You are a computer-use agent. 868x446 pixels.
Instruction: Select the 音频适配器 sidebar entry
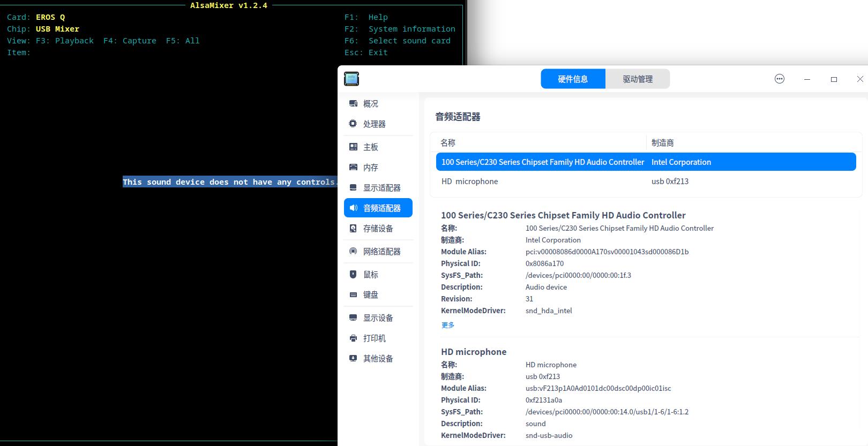click(x=378, y=208)
